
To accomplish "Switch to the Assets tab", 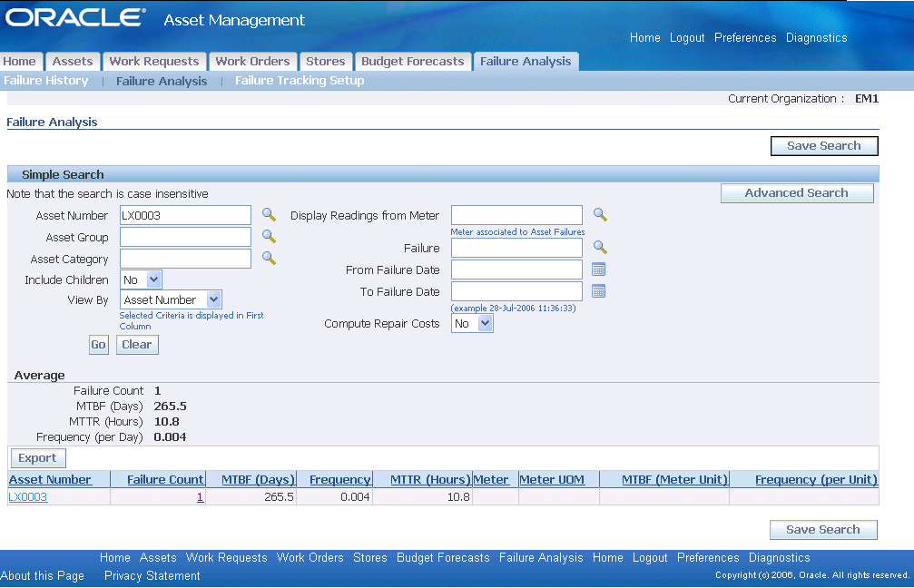I will 73,61.
